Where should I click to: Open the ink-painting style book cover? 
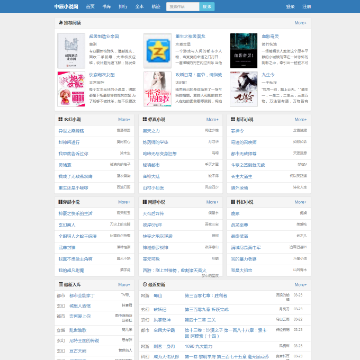point(244,89)
